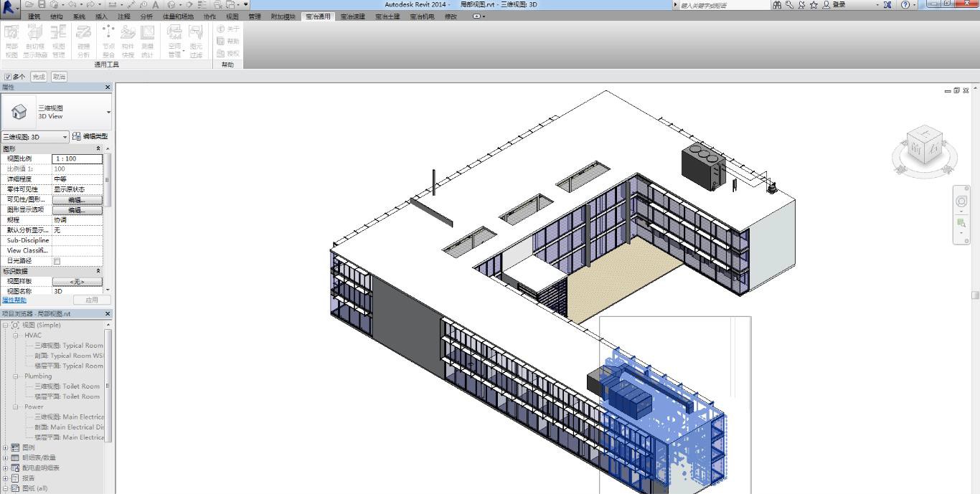Toggle the 多个 (multiple) checkbox
This screenshot has height=494, width=980.
(x=8, y=77)
